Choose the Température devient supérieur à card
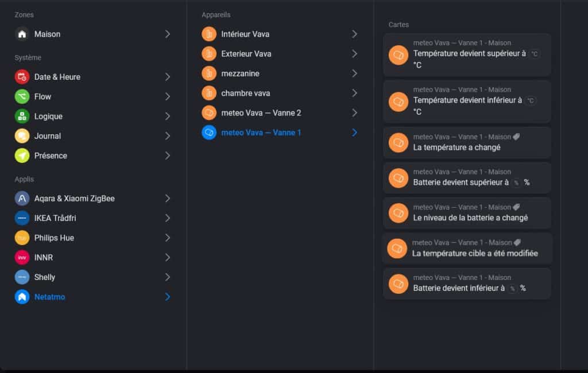588x373 pixels. [x=467, y=55]
